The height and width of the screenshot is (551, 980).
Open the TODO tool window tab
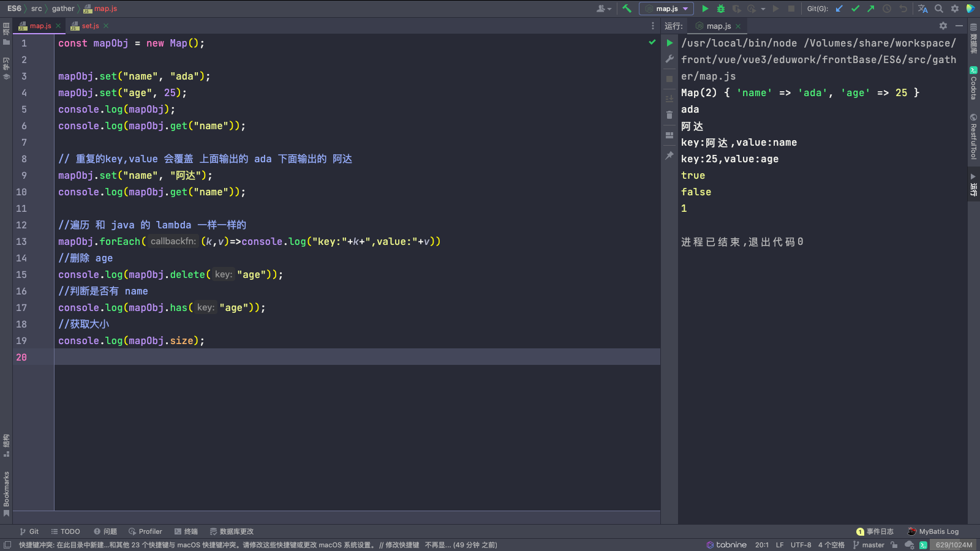(x=66, y=531)
